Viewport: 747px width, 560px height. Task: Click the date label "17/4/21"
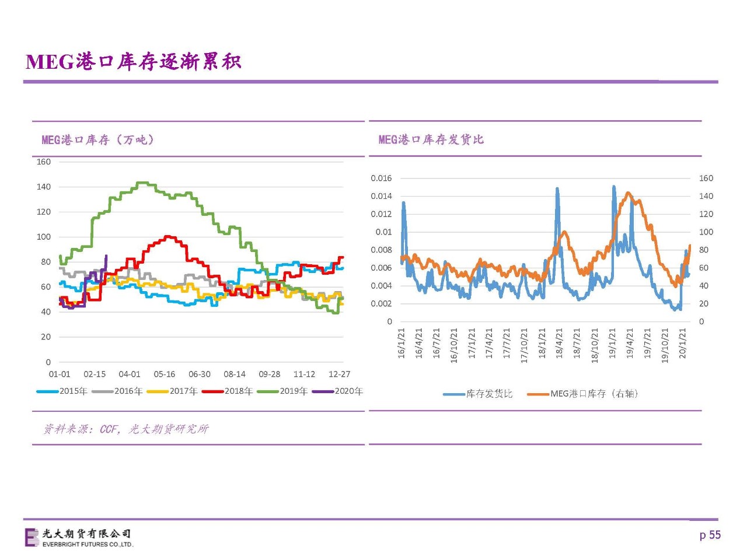[489, 343]
